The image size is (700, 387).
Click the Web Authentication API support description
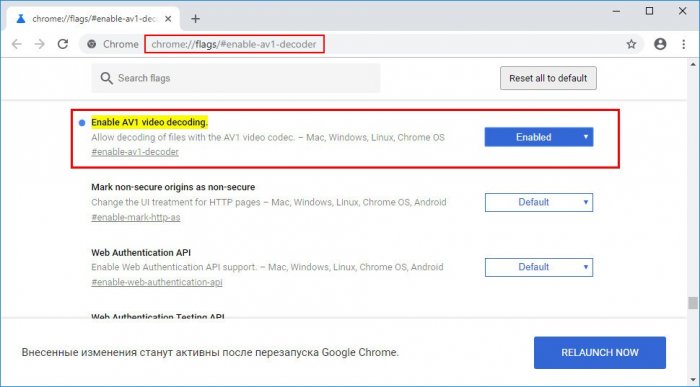[x=267, y=267]
